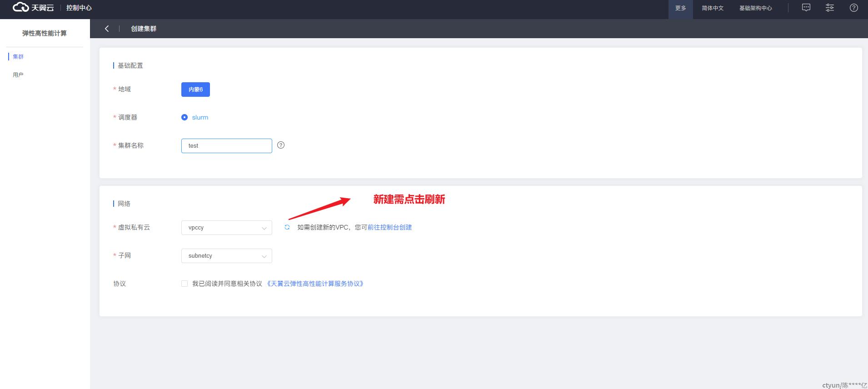Open the 简体中文 language selector
Viewport: 868px width, 389px height.
click(x=712, y=8)
